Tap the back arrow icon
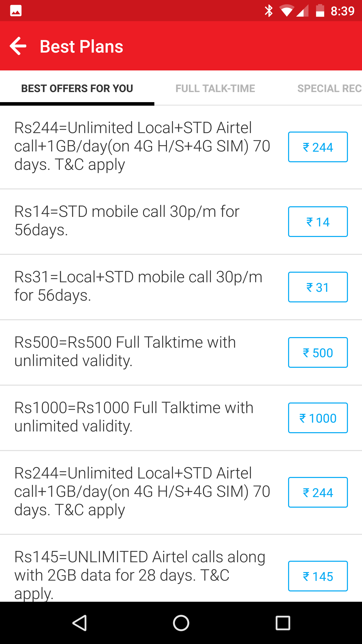Image resolution: width=362 pixels, height=644 pixels. click(x=18, y=46)
